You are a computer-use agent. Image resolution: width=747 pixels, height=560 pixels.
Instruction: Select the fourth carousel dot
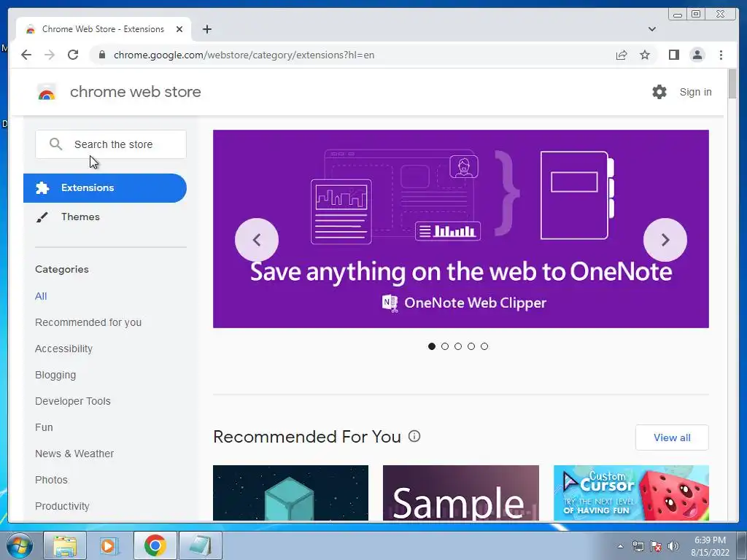471,346
